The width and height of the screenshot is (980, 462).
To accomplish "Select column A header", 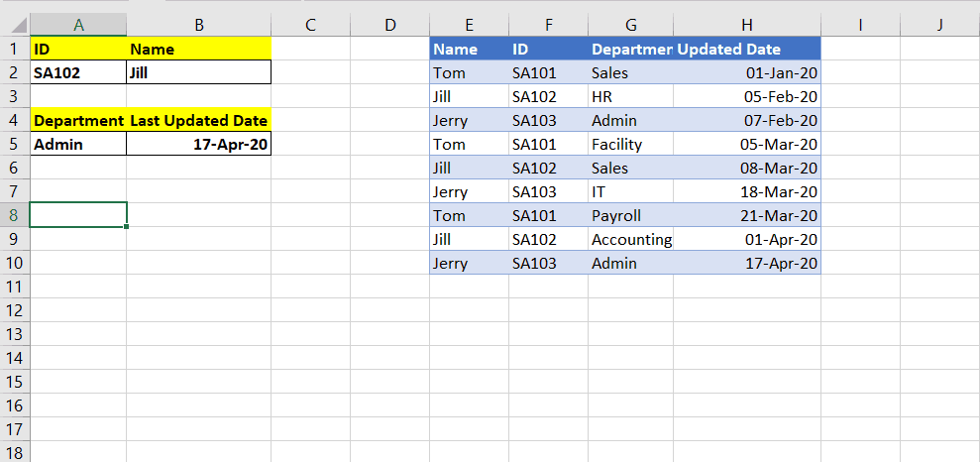I will (78, 25).
